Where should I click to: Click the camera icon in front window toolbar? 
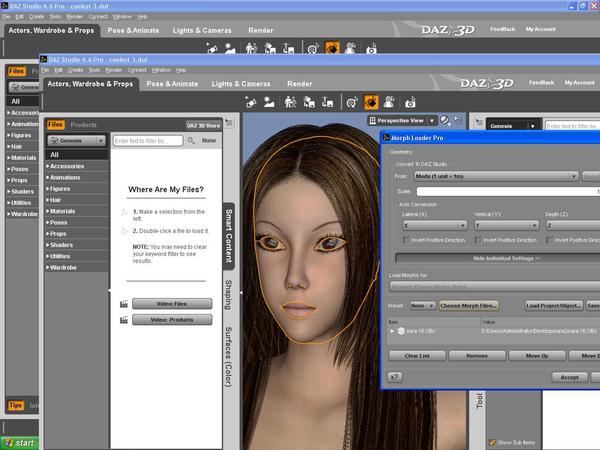click(410, 103)
